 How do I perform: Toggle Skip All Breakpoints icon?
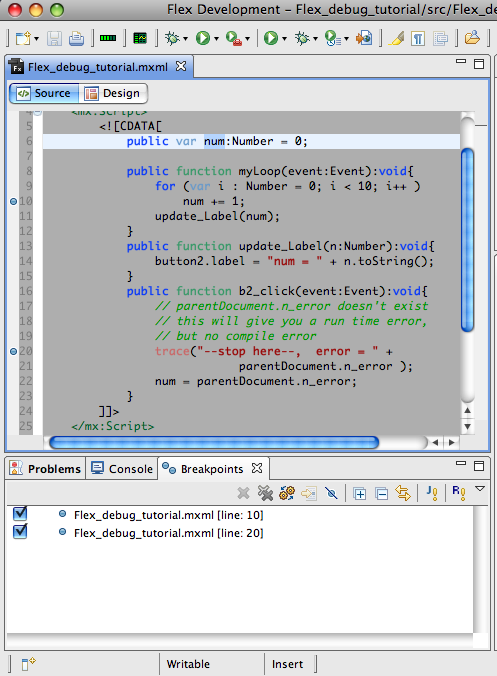tap(331, 493)
